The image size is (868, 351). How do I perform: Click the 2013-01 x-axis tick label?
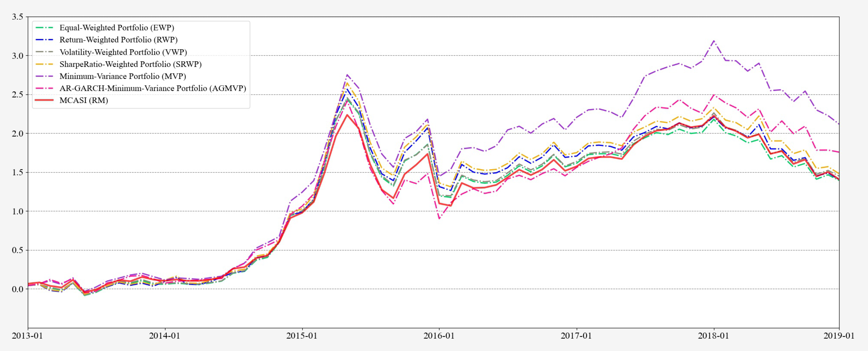tap(27, 336)
